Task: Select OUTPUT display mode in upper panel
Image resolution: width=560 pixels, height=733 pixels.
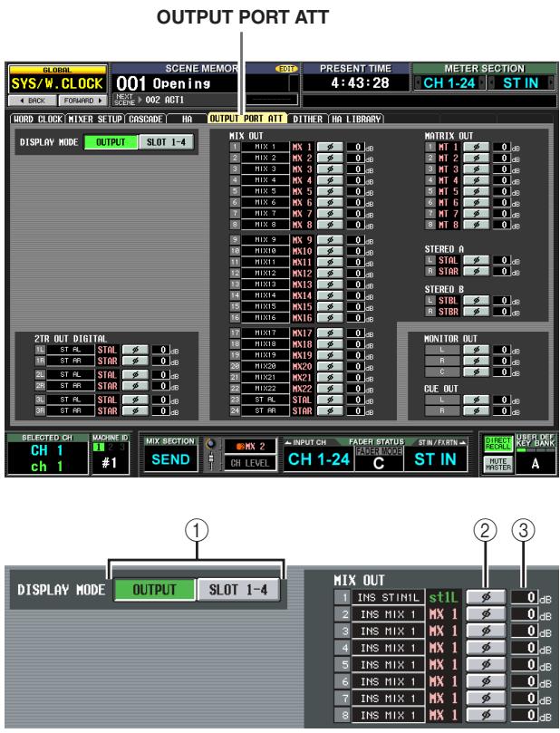Action: 111,142
